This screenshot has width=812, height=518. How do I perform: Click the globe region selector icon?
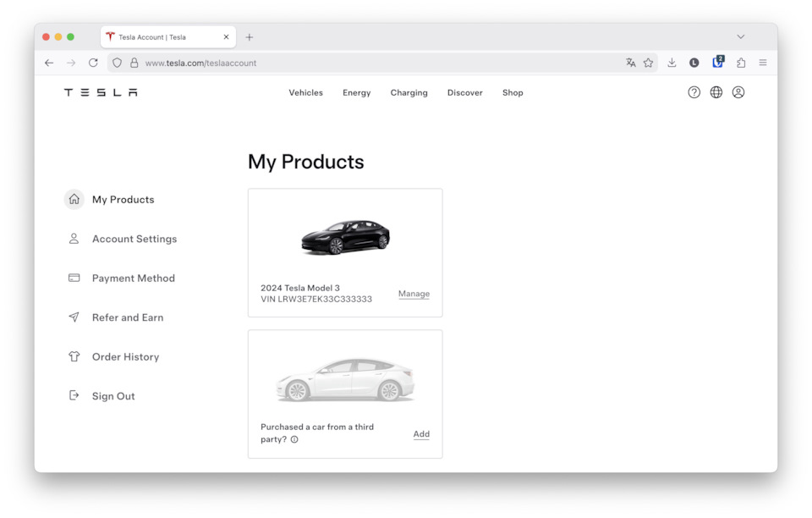pyautogui.click(x=716, y=92)
